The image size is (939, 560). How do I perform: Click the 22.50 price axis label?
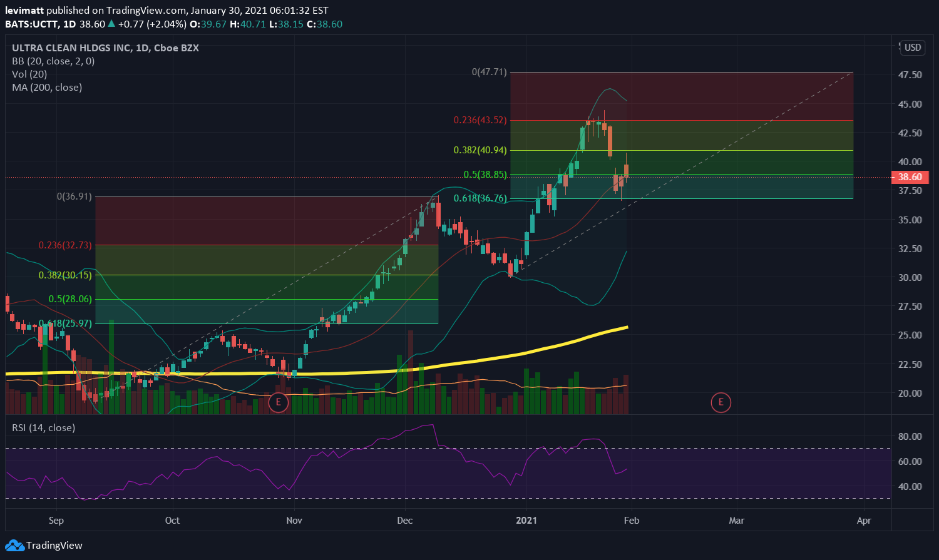[910, 364]
